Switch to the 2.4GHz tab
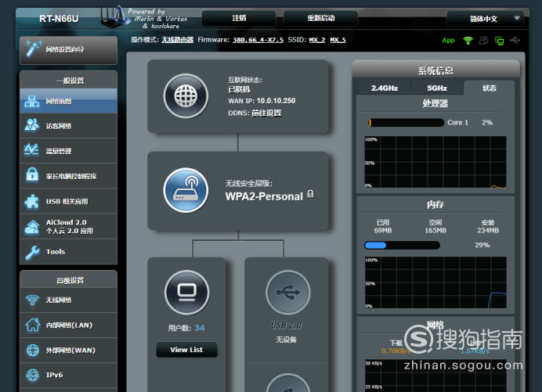 click(385, 88)
